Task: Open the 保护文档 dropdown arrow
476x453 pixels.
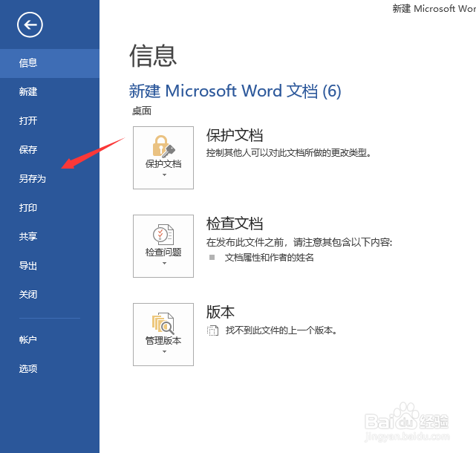Action: [164, 175]
